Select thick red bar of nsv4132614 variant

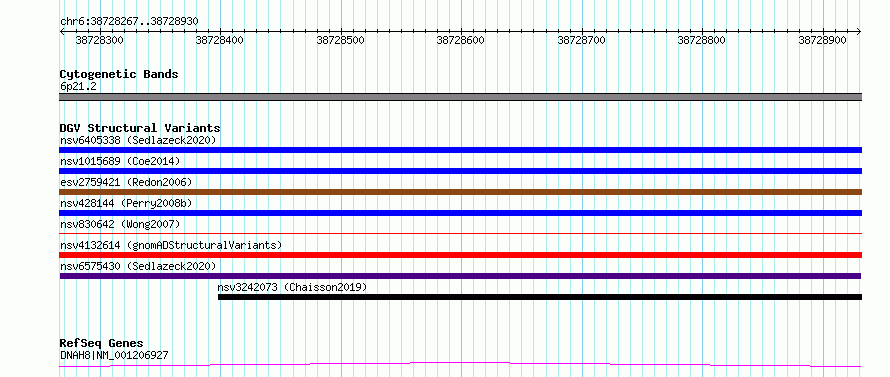pos(460,255)
